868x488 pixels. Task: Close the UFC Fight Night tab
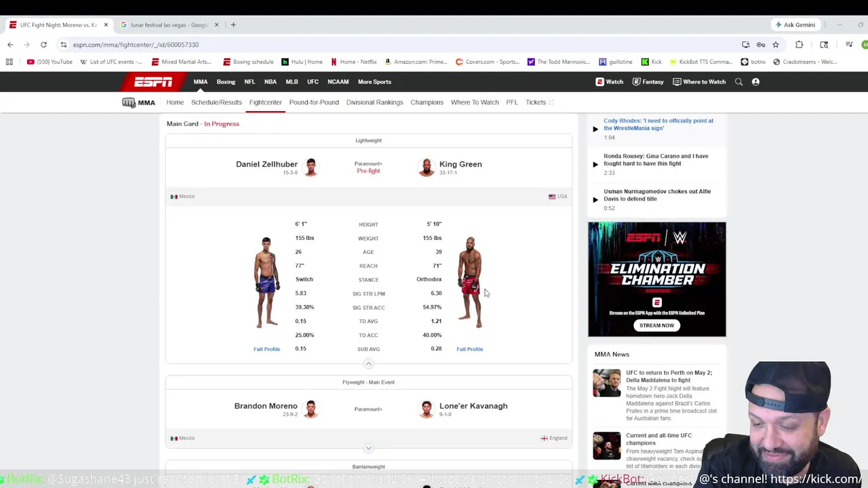point(106,25)
